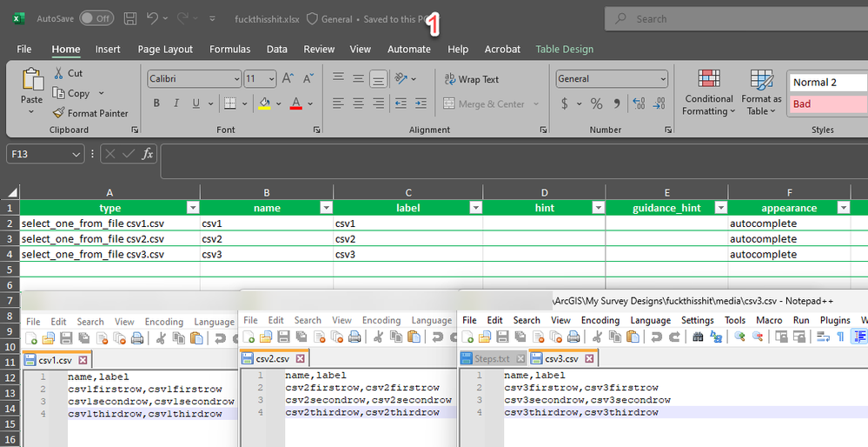Toggle Wrap Text

[472, 79]
